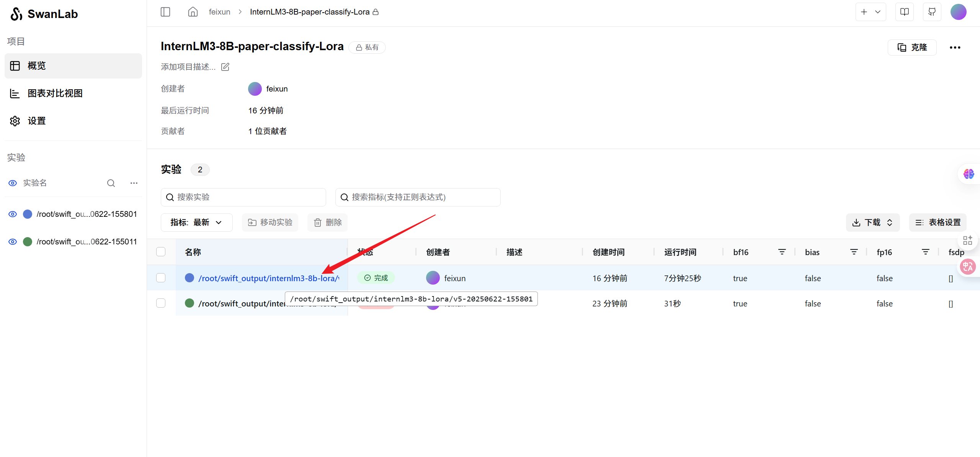Click the SwanLab logo
980x457 pixels.
[44, 14]
